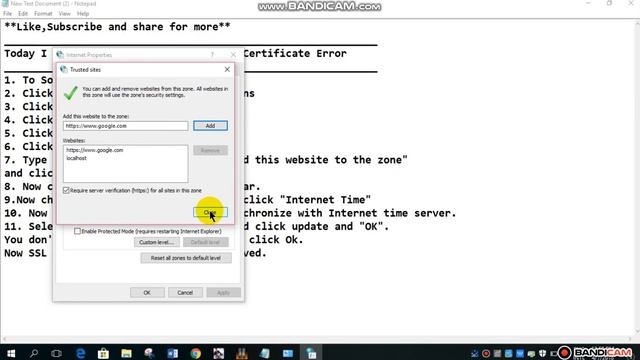Screen dimensions: 640x360
Task: Click the line ending with click update and "OK".
Action: click(x=316, y=227)
